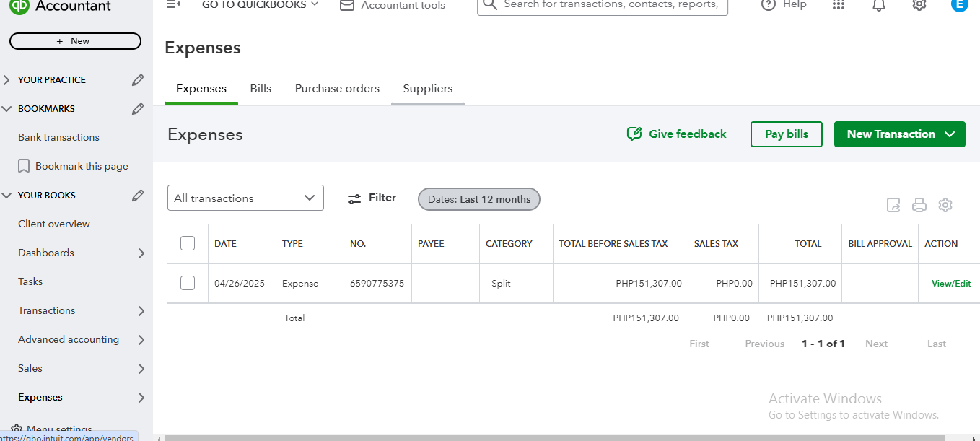Select all transactions with the header checkbox
Viewport: 980px width, 441px height.
pos(188,243)
